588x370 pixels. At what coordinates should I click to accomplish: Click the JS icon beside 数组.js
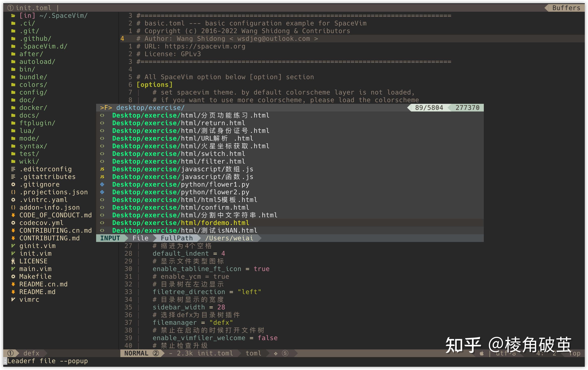(x=102, y=169)
